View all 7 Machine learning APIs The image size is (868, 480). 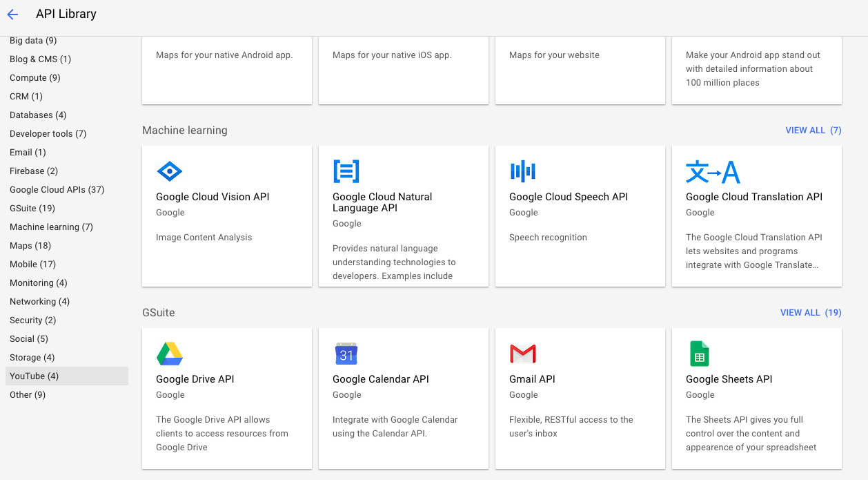(813, 131)
